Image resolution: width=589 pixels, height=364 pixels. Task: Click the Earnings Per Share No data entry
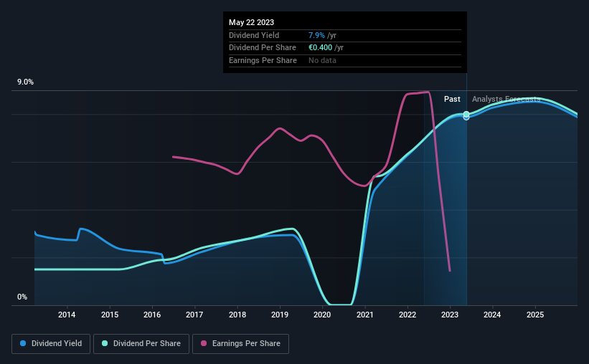[x=322, y=60]
